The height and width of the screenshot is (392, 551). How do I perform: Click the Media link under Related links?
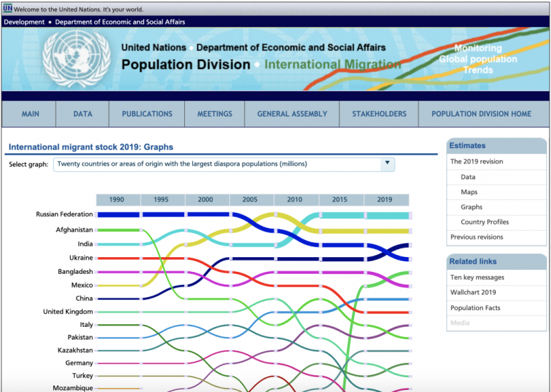(x=460, y=323)
